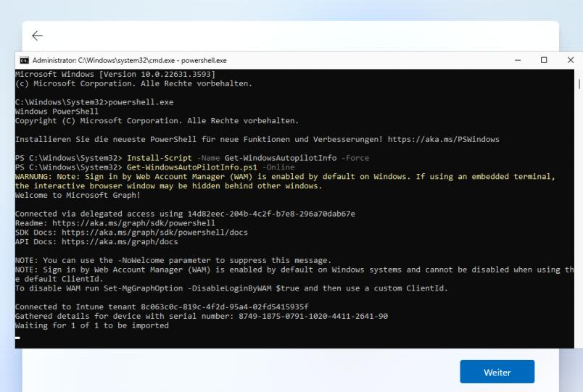The image size is (583, 392).
Task: Close the Administrator cmd window
Action: [571, 60]
